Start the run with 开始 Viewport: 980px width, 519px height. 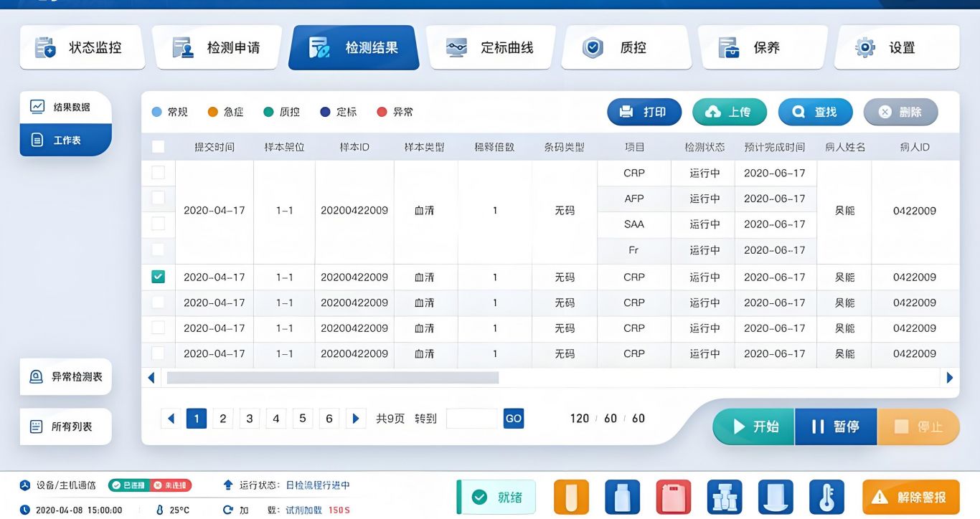[x=754, y=427]
